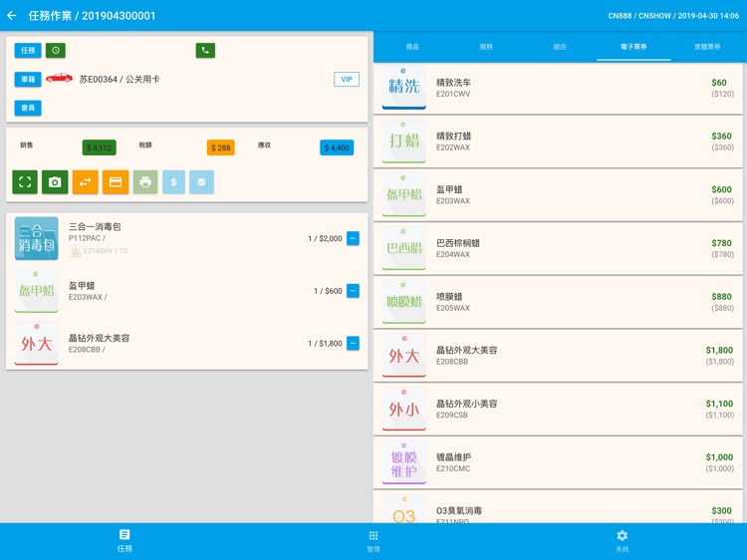Switch to the 電子票券 tab
Viewport: 747px width, 560px height.
(x=633, y=47)
